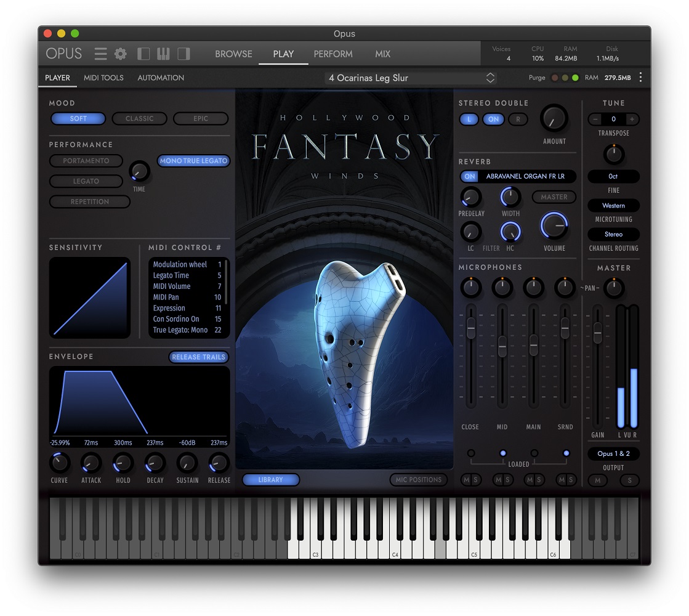Screen dimensions: 689x616
Task: Click the Master Gain fader
Action: pyautogui.click(x=598, y=333)
